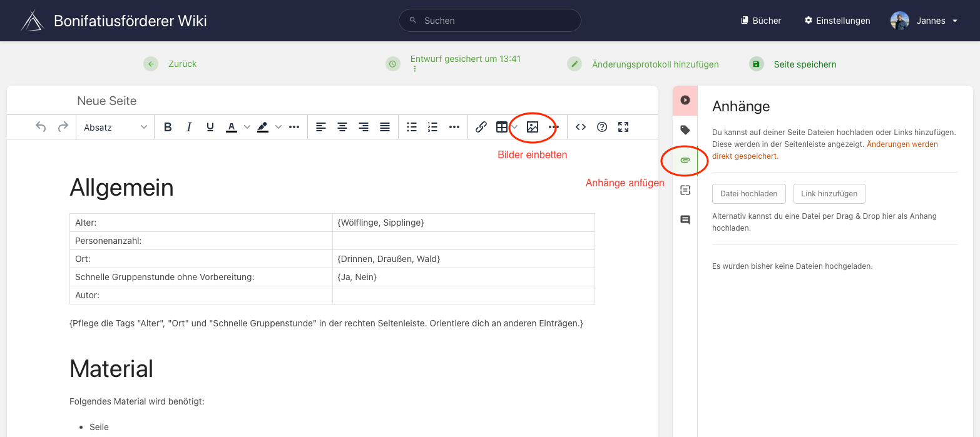Expand the table options dropdown arrow
This screenshot has width=980, height=437.
(x=515, y=127)
